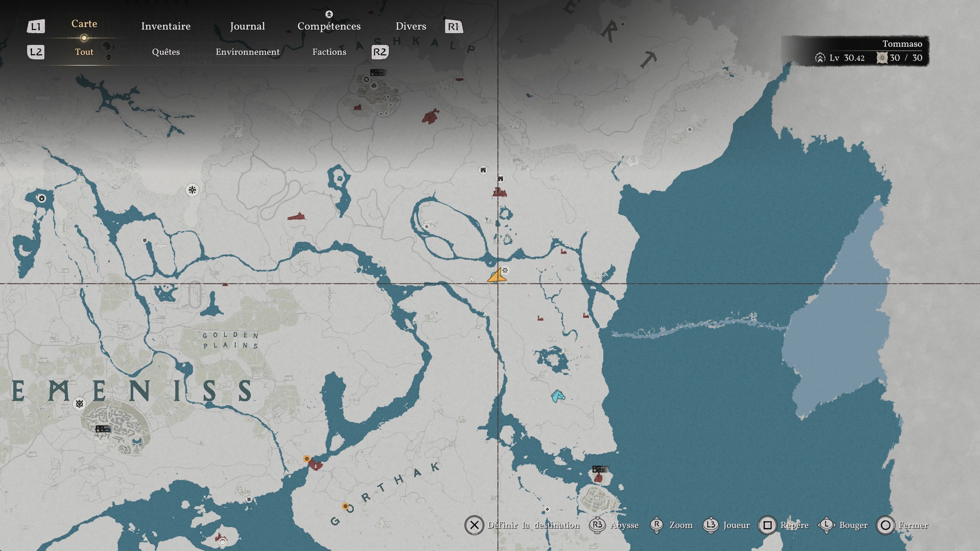Click the sun marker inside the river loop

tap(426, 226)
